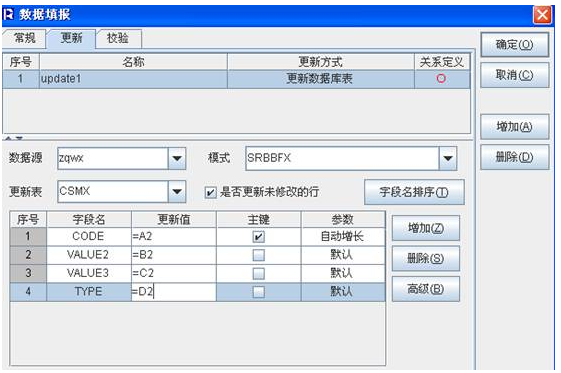
Task: Click the 增加(Z) field button
Action: coord(426,228)
